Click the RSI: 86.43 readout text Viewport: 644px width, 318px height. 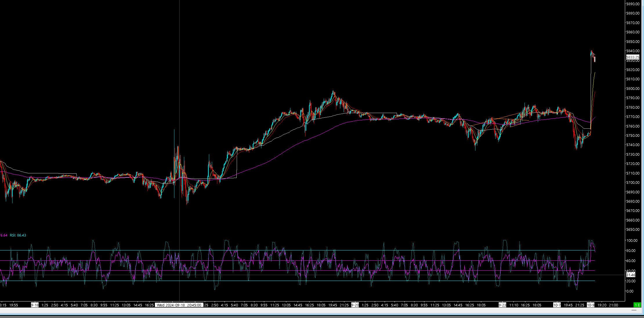coord(18,235)
